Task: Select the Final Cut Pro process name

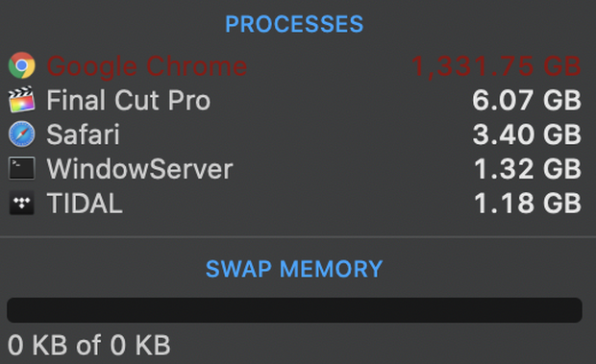Action: (129, 100)
